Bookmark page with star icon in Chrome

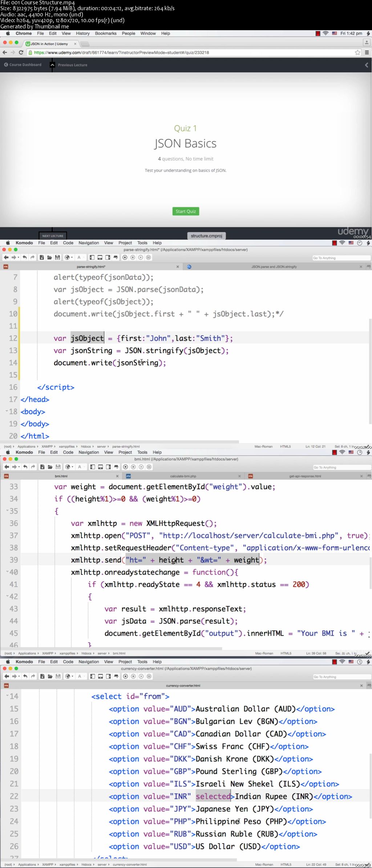pyautogui.click(x=357, y=52)
